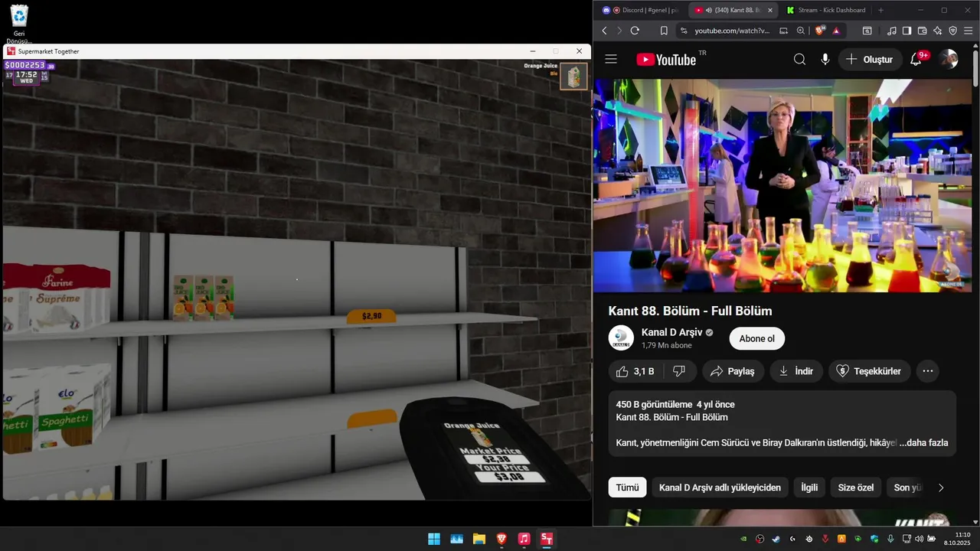Click the Teşekkürler thanks button
This screenshot has height=551, width=980.
click(x=870, y=371)
